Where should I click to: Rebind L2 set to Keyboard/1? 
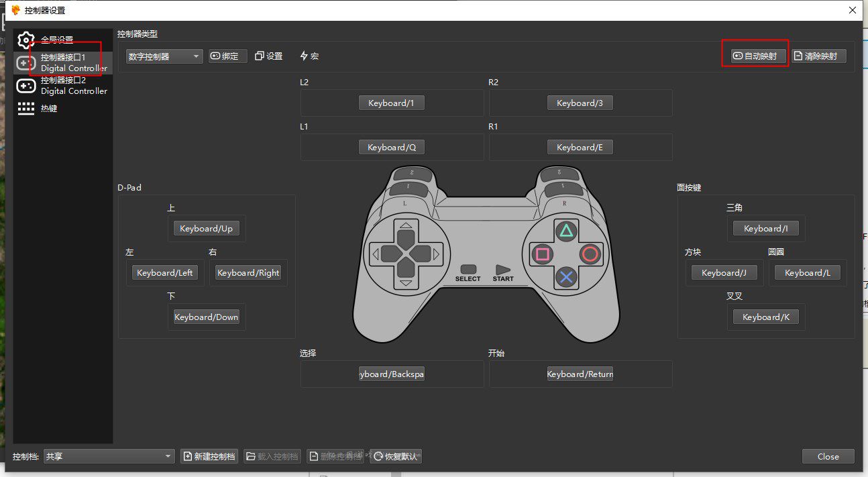[x=392, y=103]
